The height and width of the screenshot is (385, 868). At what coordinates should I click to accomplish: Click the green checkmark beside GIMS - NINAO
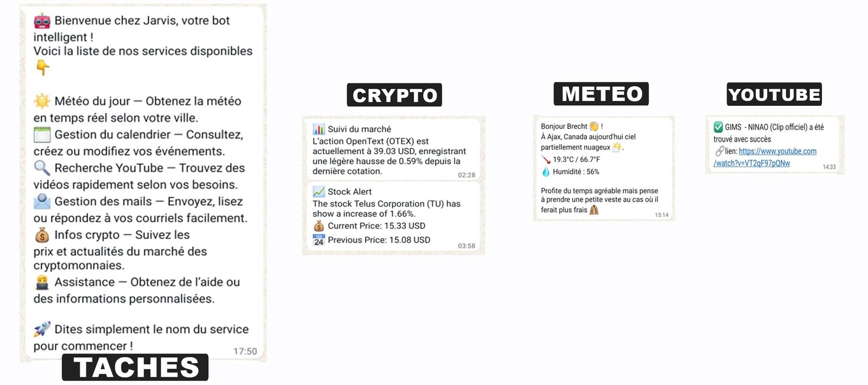pos(718,127)
